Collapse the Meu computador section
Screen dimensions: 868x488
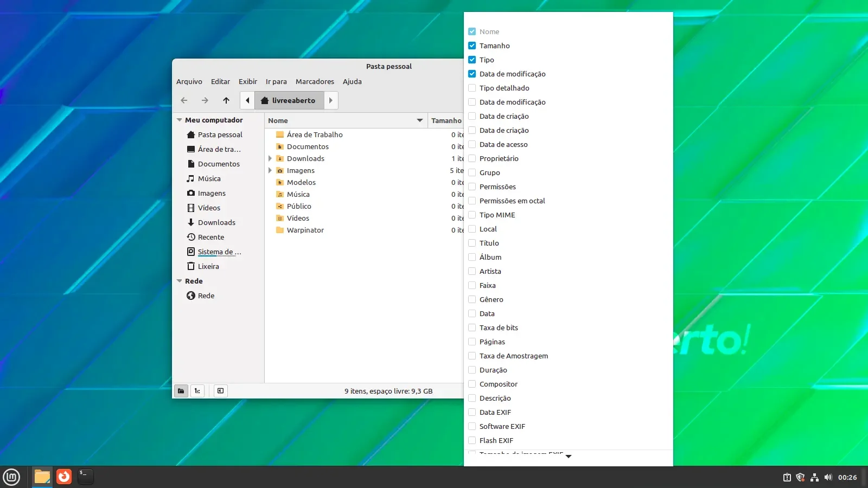(180, 120)
